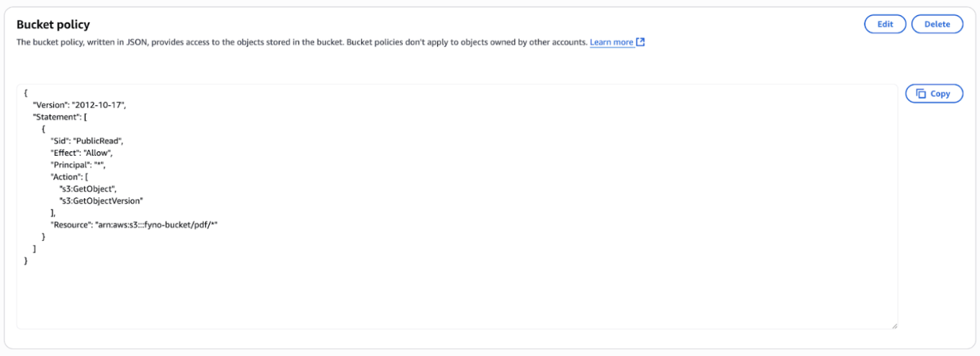The image size is (980, 356).
Task: Open the Learn more link
Action: tap(611, 43)
